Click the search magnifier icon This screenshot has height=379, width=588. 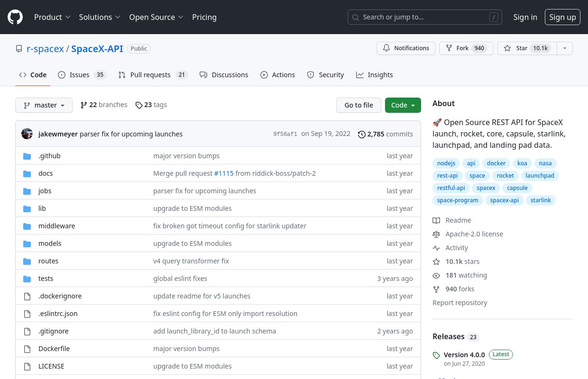[356, 17]
